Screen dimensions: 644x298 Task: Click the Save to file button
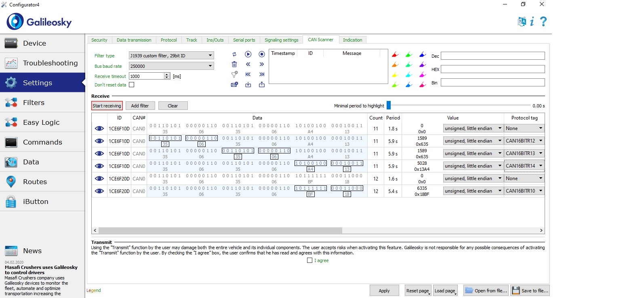530,291
